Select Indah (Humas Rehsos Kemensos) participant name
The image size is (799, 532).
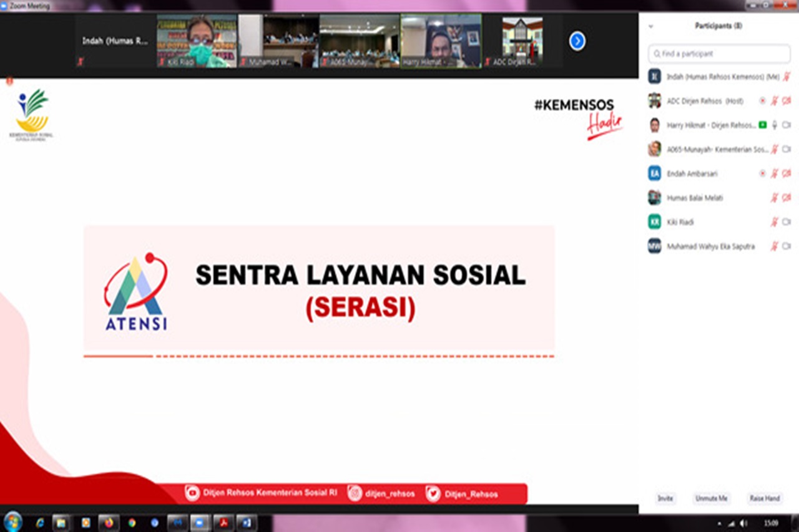point(723,76)
